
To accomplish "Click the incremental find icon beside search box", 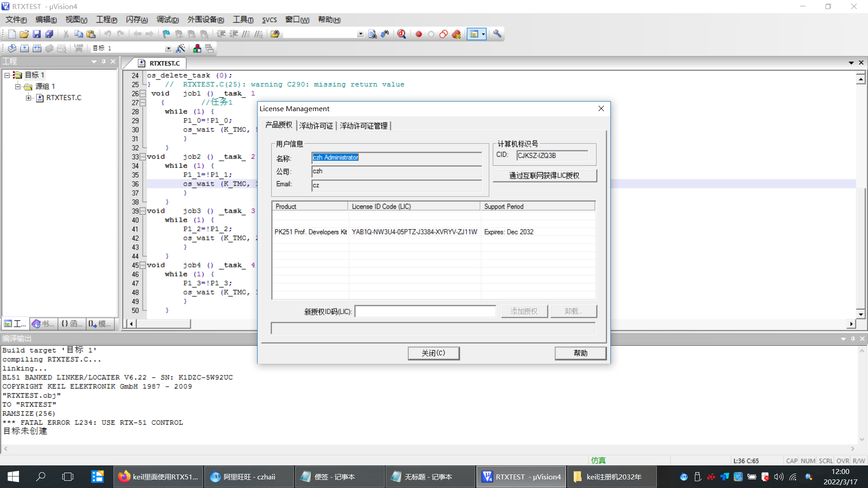I will [x=385, y=34].
